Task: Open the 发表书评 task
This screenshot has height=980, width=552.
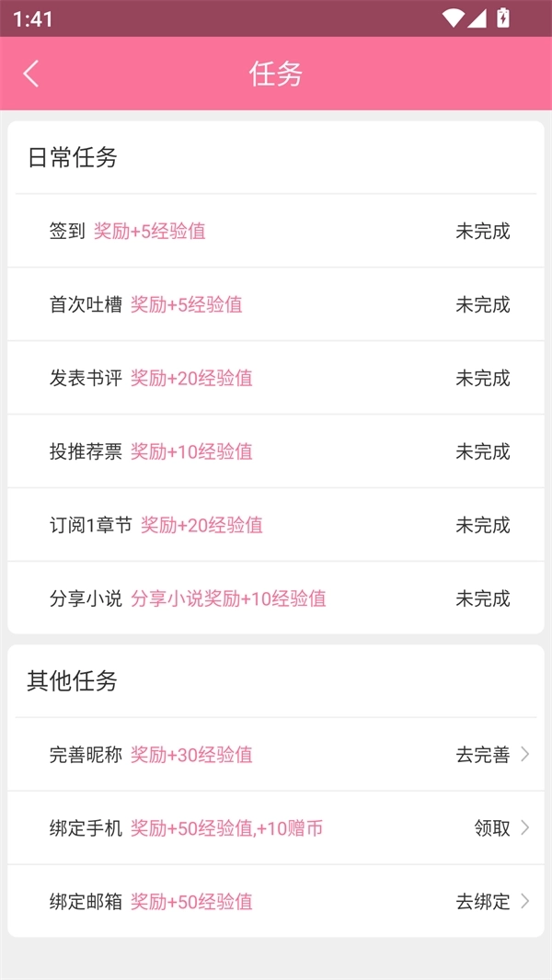Action: pos(86,378)
